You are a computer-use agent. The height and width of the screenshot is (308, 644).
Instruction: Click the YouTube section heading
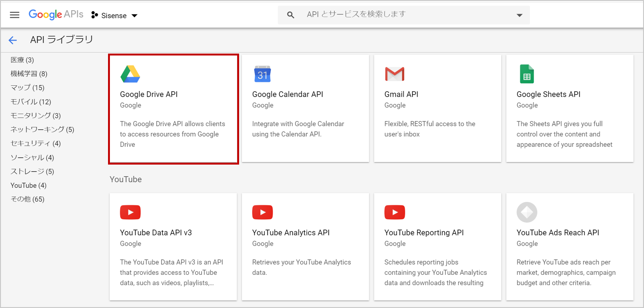(x=126, y=179)
